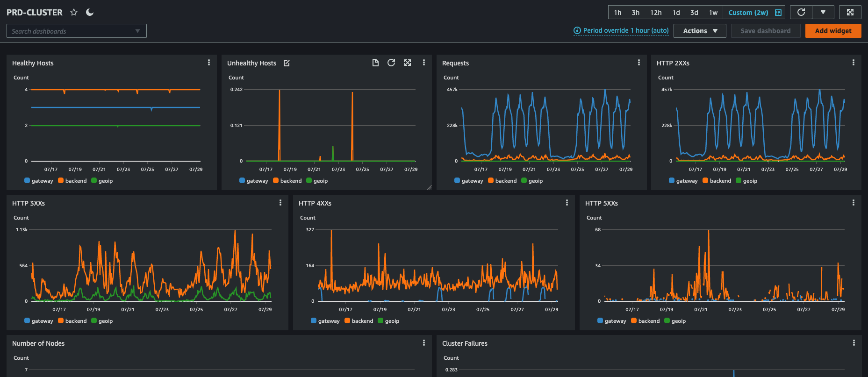Screen dimensions: 868x377
Task: Open Requests widget options menu
Action: [x=639, y=63]
